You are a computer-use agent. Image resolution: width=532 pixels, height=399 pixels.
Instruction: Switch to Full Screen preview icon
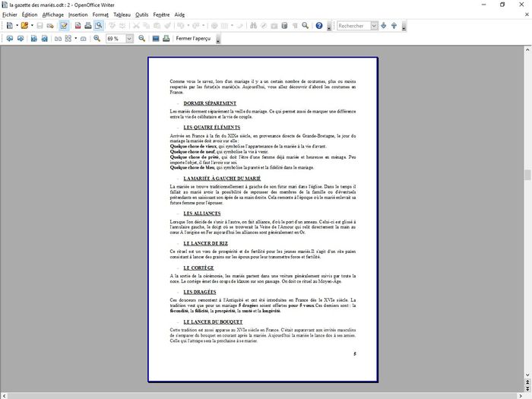point(156,38)
